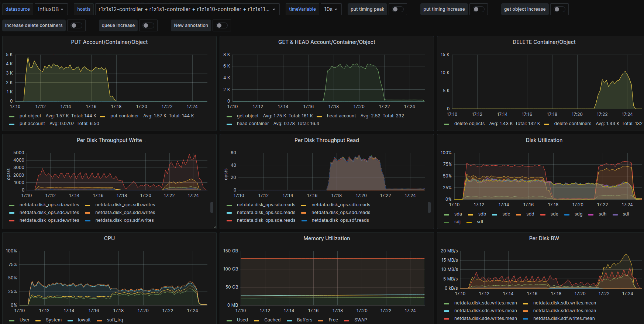The height and width of the screenshot is (324, 644).
Task: Click the put object legend label
Action: click(30, 116)
